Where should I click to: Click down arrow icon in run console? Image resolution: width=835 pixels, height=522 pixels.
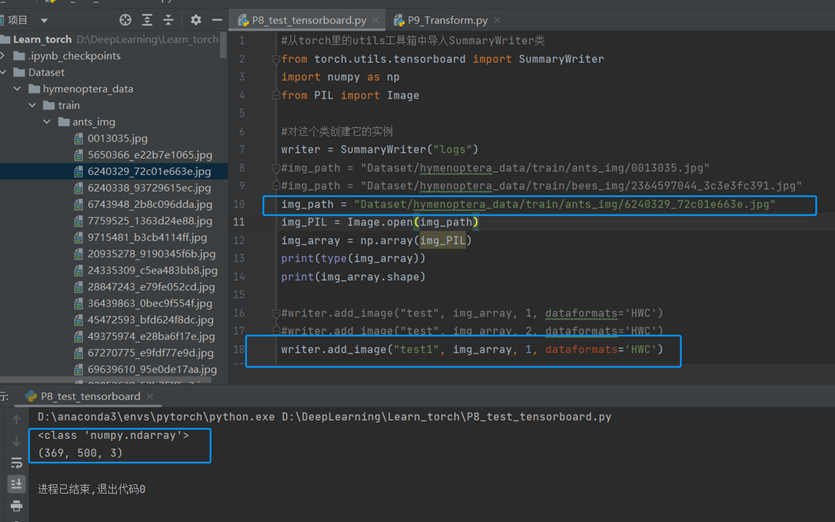17,441
